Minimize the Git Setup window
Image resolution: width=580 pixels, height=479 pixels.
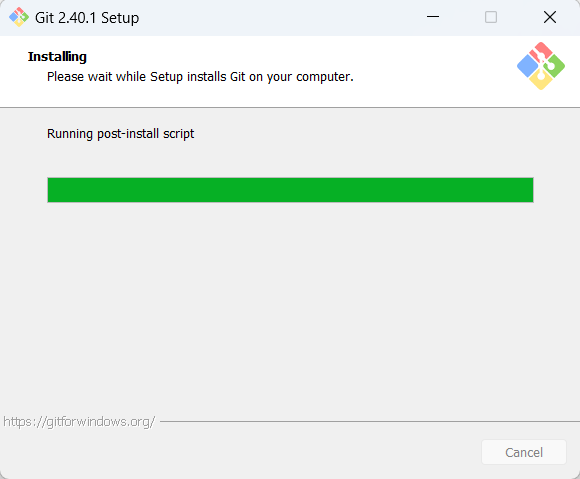433,17
